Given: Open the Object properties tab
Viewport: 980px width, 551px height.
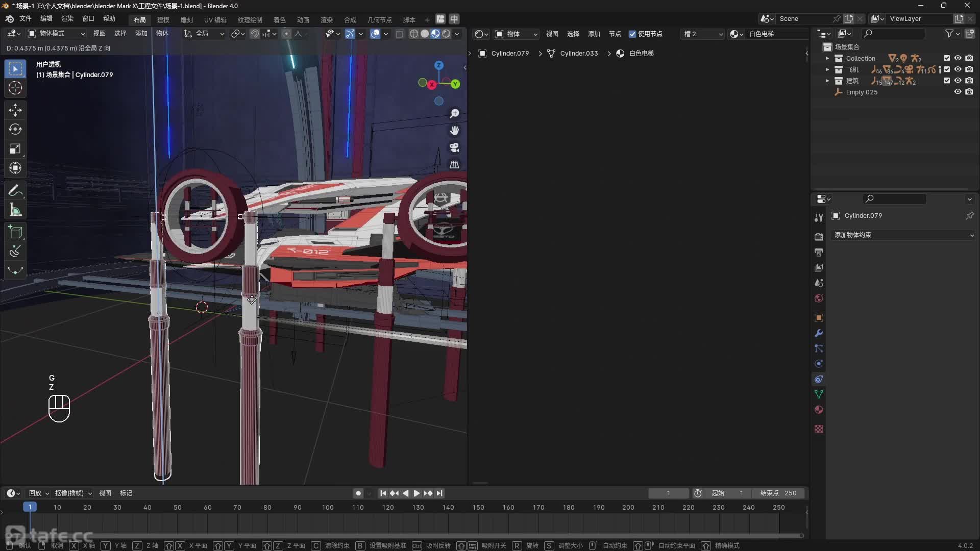Looking at the screenshot, I should tap(819, 317).
